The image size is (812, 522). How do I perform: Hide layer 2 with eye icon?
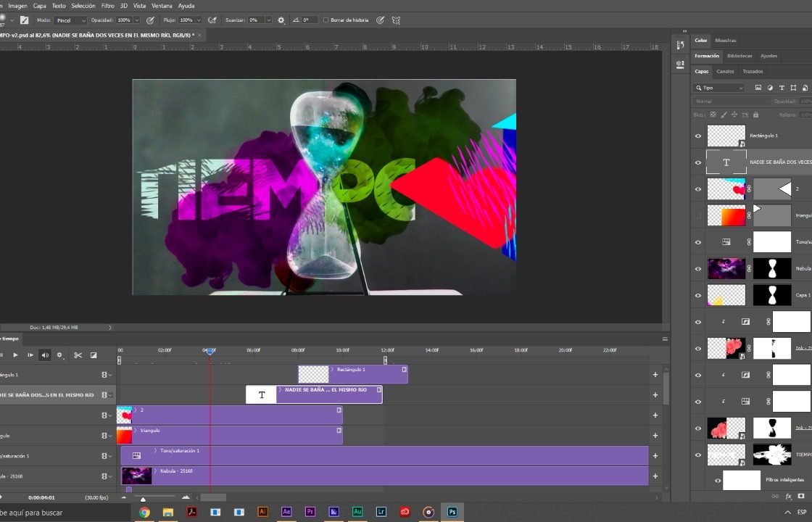[x=697, y=189]
